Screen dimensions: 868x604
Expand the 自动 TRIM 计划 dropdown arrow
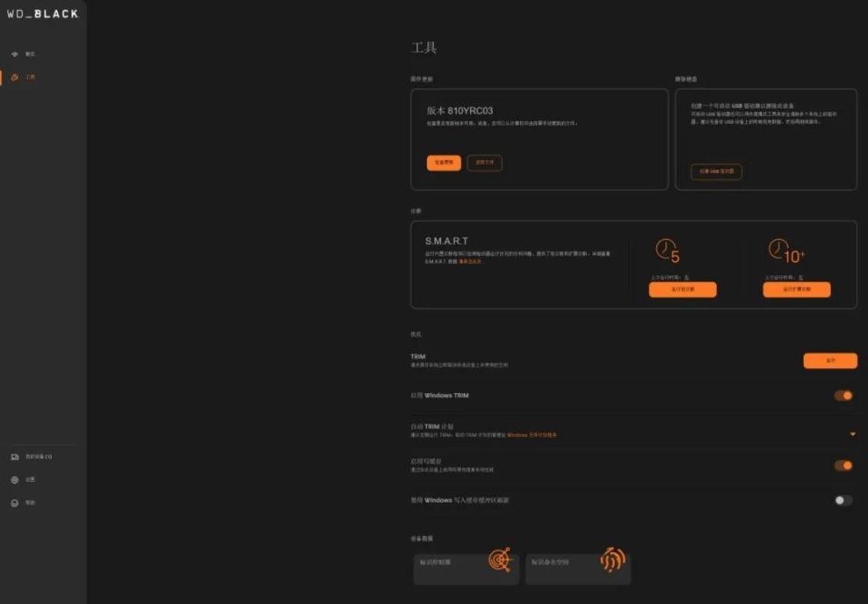(853, 434)
